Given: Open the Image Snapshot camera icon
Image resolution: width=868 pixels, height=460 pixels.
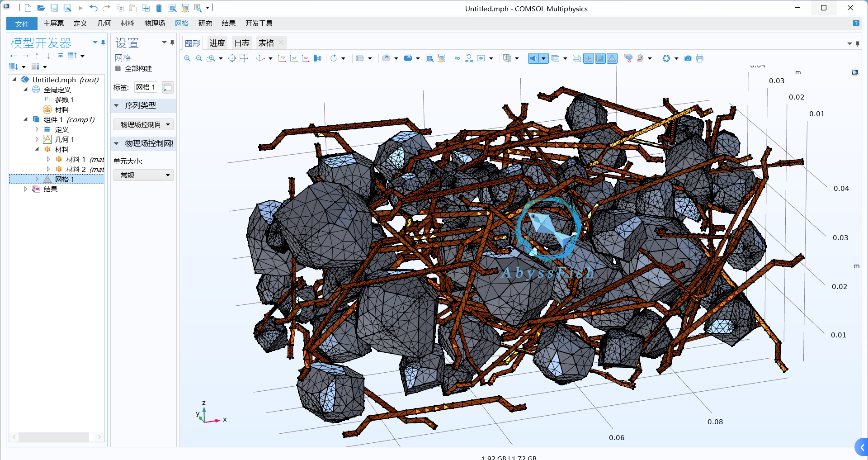Looking at the screenshot, I should click(x=688, y=58).
